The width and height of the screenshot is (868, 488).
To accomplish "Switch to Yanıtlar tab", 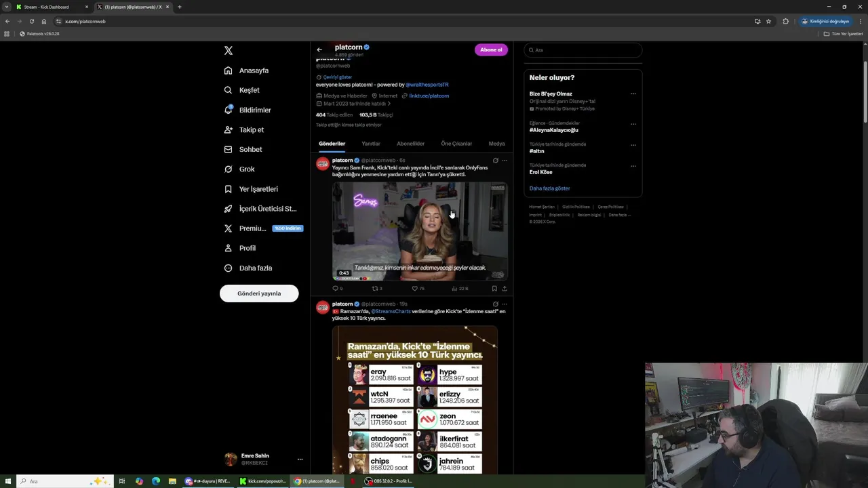I will (371, 144).
